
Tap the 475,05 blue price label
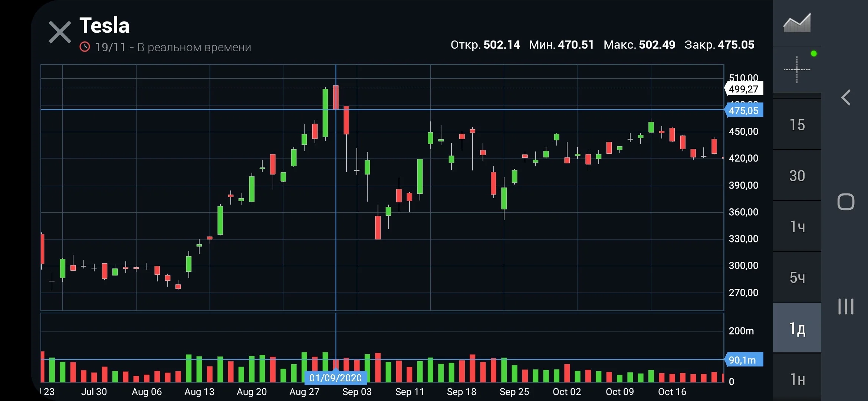coord(744,110)
